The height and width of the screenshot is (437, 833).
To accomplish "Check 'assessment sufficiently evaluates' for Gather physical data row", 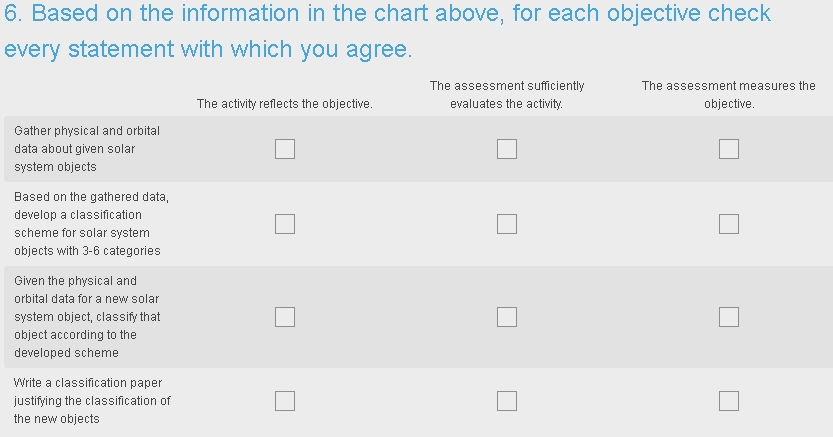I will click(507, 149).
